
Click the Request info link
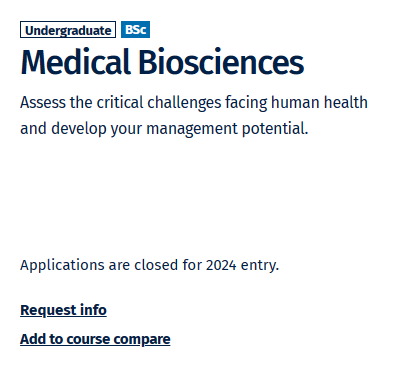[63, 310]
